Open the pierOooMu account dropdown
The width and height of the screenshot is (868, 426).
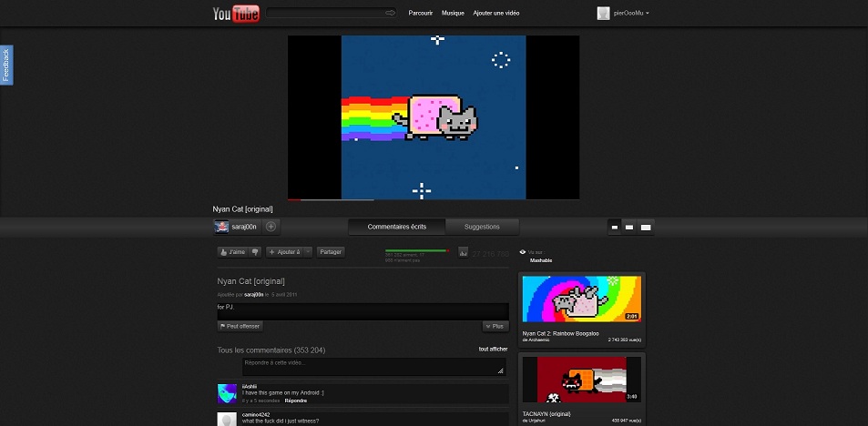click(x=631, y=13)
